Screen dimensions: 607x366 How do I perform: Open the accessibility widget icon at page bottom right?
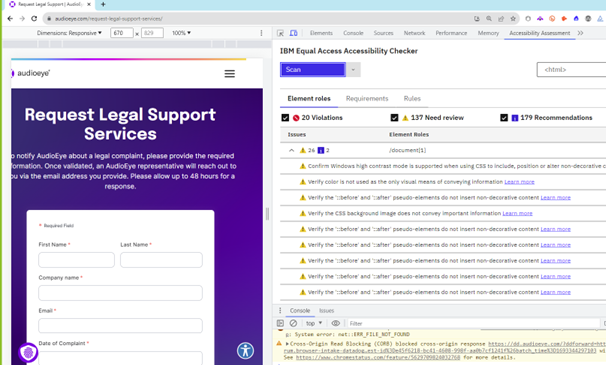tap(245, 351)
